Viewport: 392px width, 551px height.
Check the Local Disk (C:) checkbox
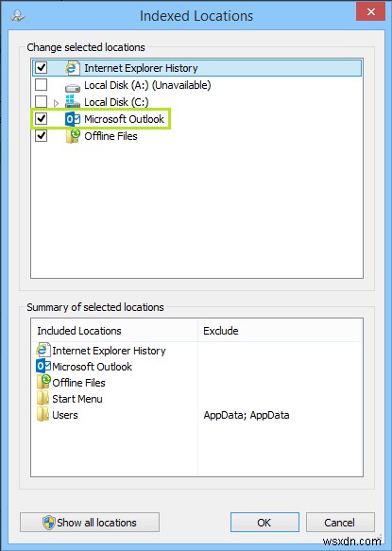[42, 101]
